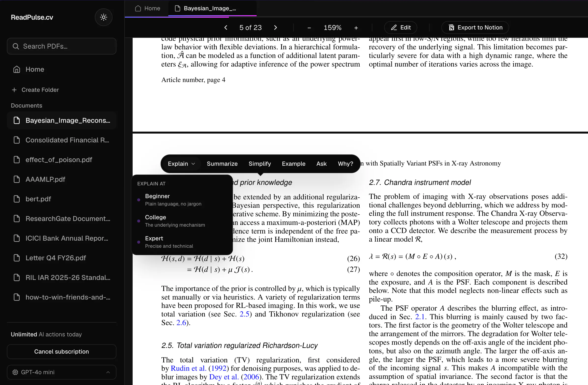Choose Simplify in selection toolbar
588x385 pixels.
coord(260,164)
